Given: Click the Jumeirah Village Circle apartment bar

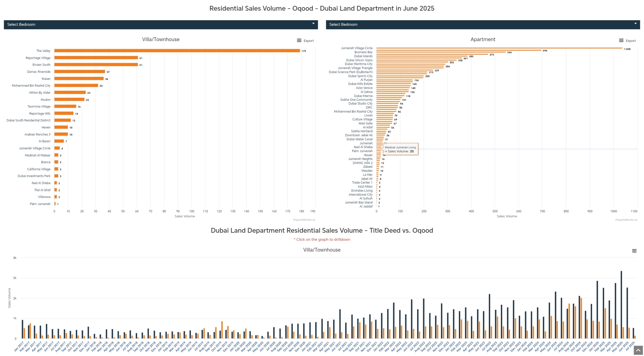Looking at the screenshot, I should 500,48.
